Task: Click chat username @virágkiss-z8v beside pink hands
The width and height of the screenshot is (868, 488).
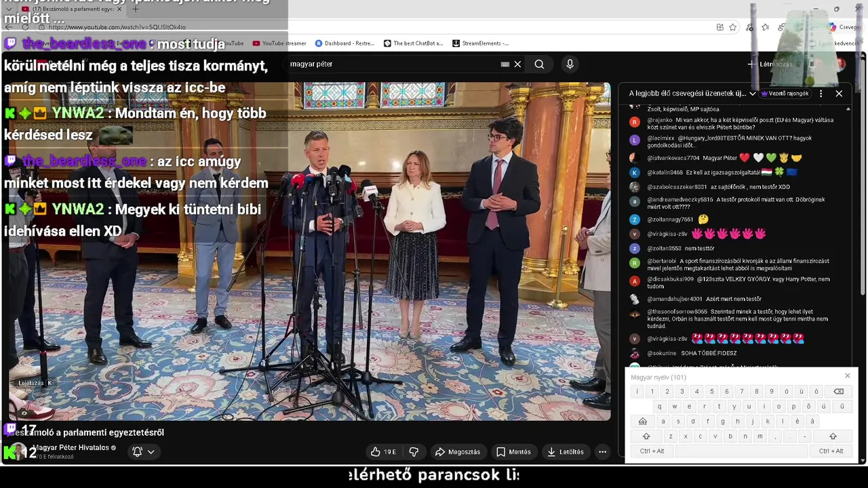Action: (667, 234)
